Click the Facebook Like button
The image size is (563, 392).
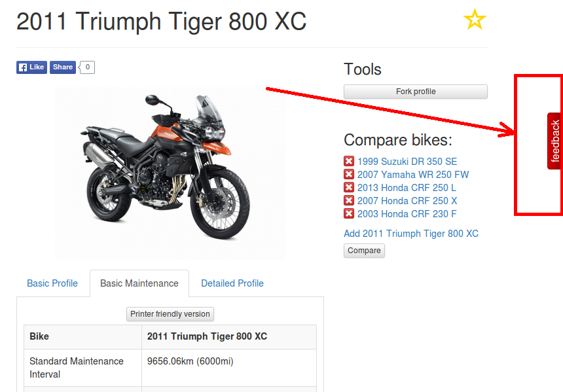click(31, 67)
